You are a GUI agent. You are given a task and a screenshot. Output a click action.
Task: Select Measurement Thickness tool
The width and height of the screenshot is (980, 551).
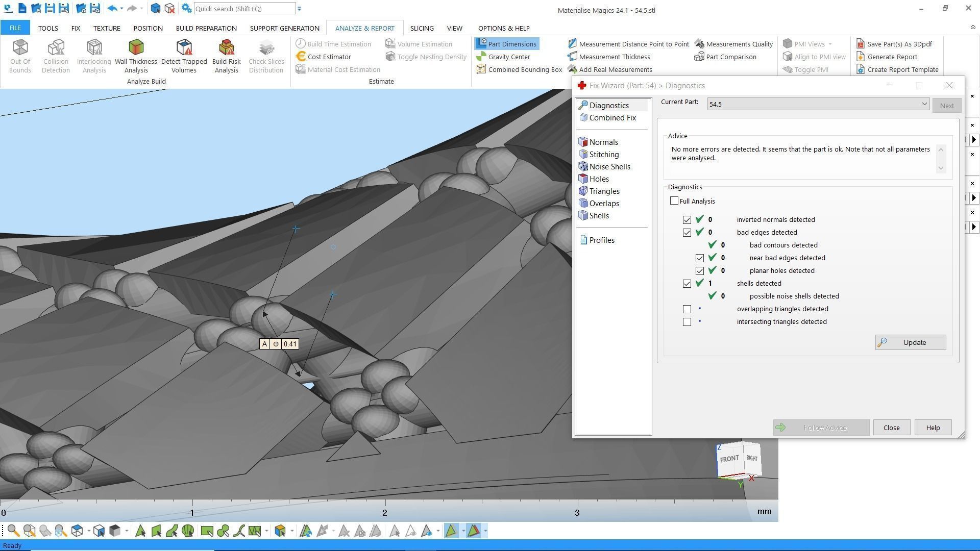(614, 57)
